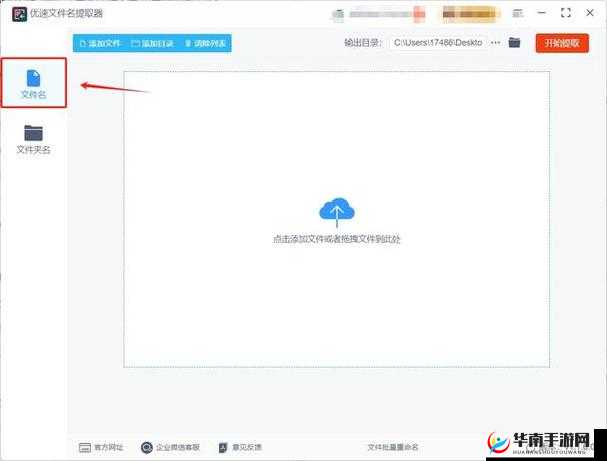
Task: Open the three-dots browse output path option
Action: click(496, 43)
